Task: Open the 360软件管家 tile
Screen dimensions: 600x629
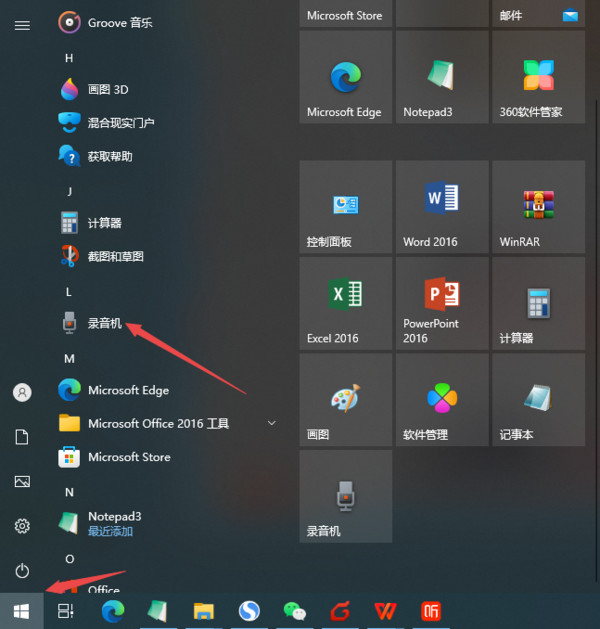Action: click(x=538, y=77)
